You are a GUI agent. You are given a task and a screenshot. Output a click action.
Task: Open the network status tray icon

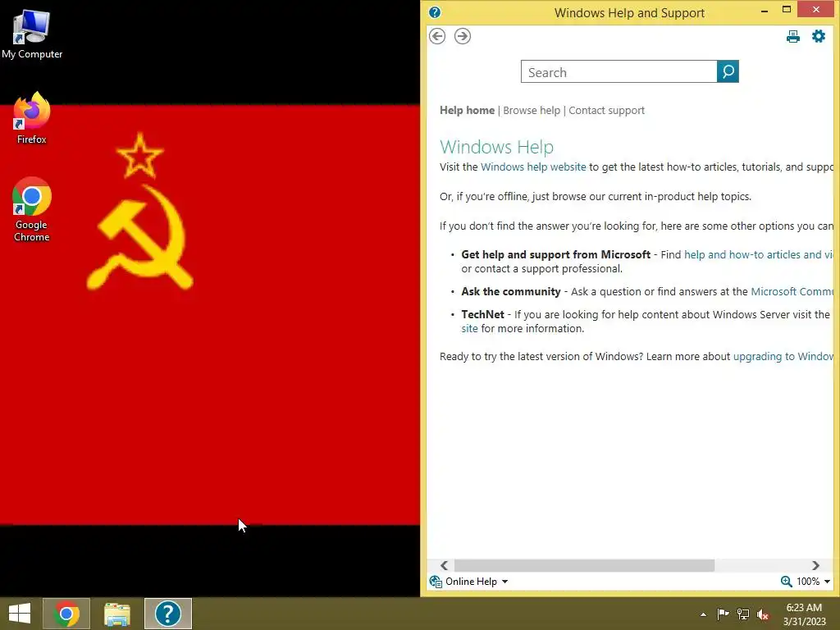(x=743, y=614)
